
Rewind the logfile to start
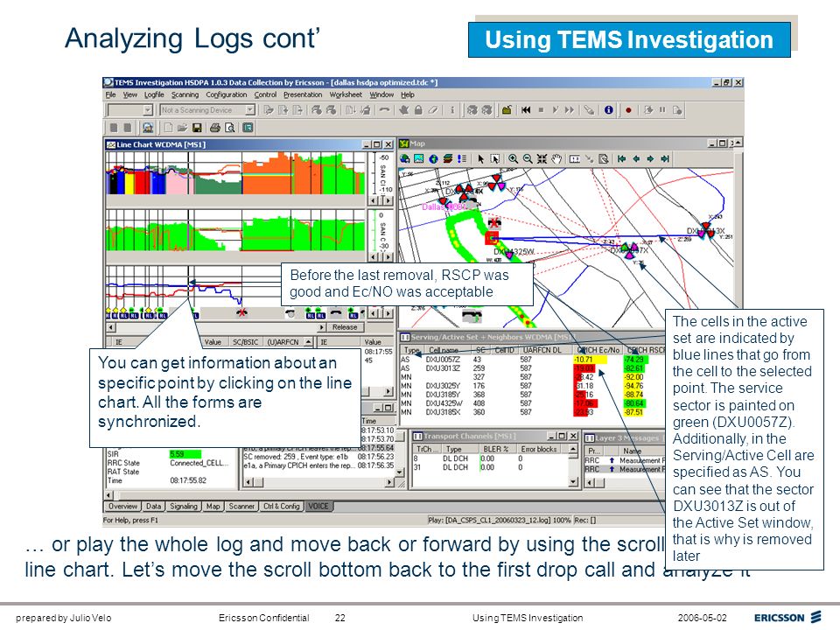[x=526, y=110]
